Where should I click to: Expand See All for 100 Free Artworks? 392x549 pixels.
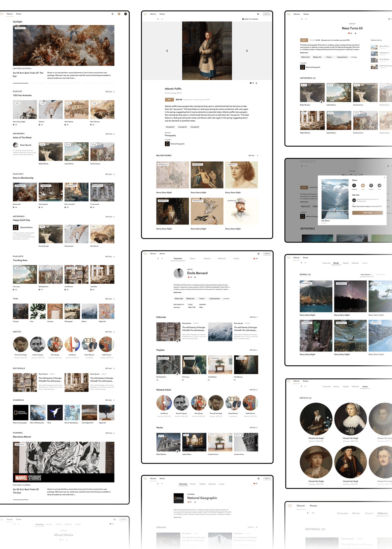point(110,92)
